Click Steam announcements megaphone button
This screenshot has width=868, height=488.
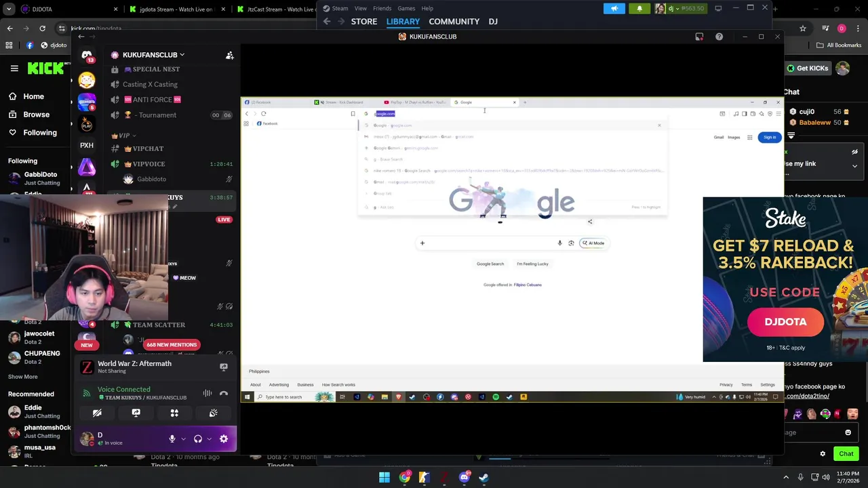614,9
